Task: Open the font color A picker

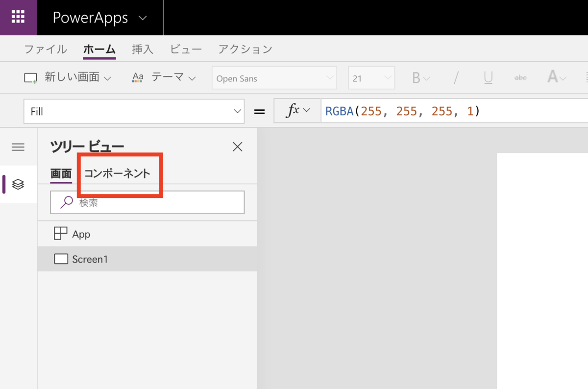Action: pos(557,77)
